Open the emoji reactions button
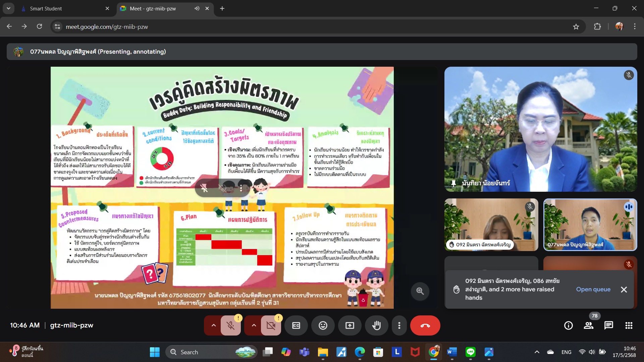Image resolution: width=644 pixels, height=362 pixels. pos(323,325)
